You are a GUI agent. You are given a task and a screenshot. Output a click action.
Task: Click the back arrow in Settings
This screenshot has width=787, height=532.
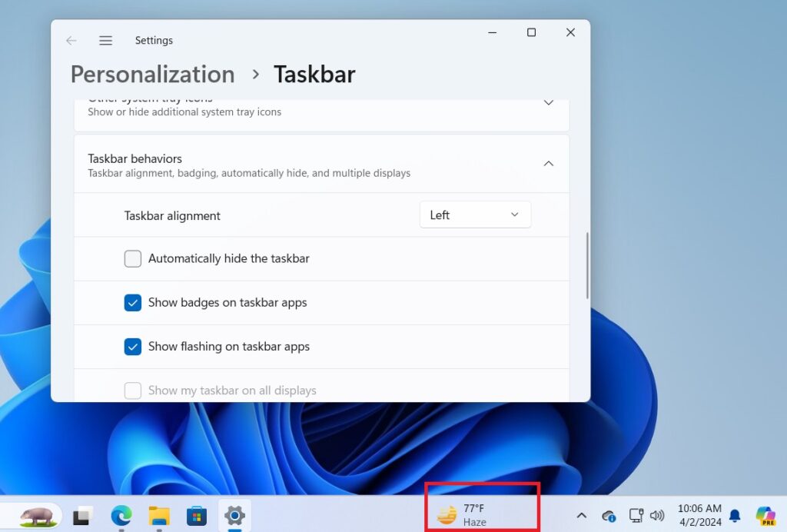pos(71,40)
